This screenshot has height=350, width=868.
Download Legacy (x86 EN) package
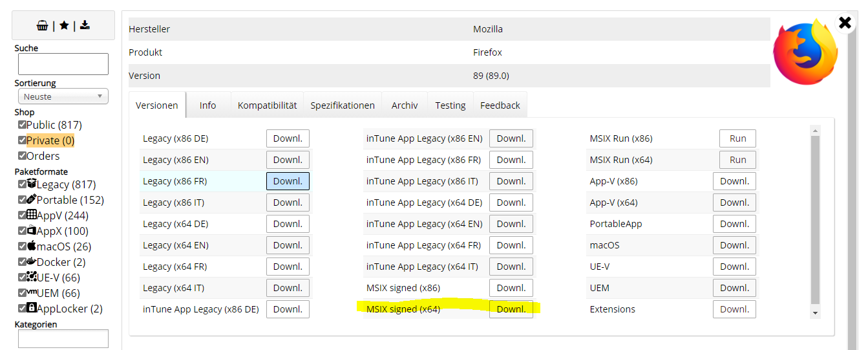point(288,160)
